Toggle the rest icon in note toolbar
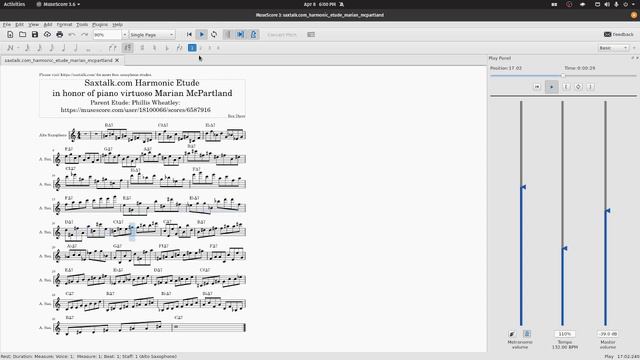 tap(128, 48)
